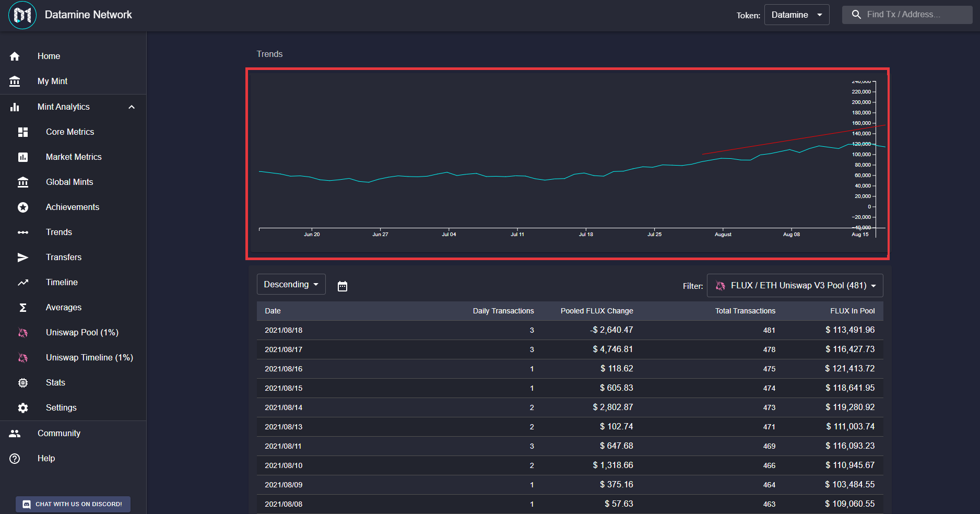Click the My Mint bank icon
Screen dimensions: 980x514
coord(15,81)
